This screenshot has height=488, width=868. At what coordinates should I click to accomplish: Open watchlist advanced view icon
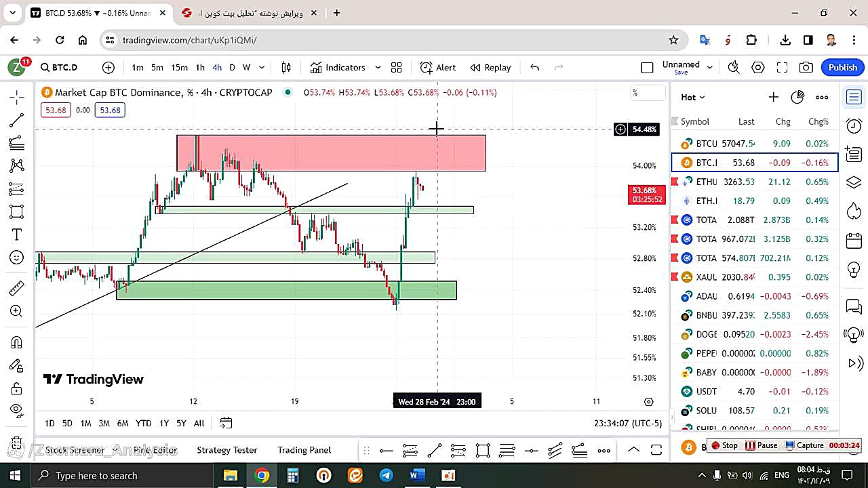tap(797, 97)
